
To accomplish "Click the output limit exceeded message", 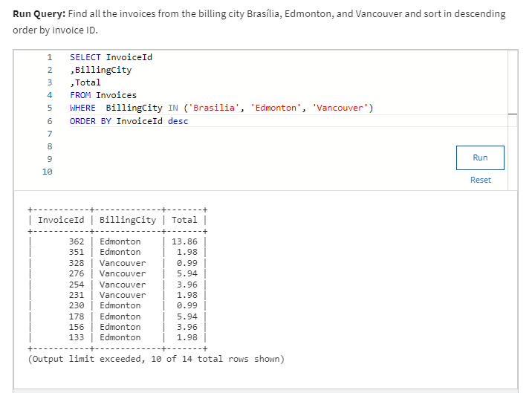I will (155, 360).
